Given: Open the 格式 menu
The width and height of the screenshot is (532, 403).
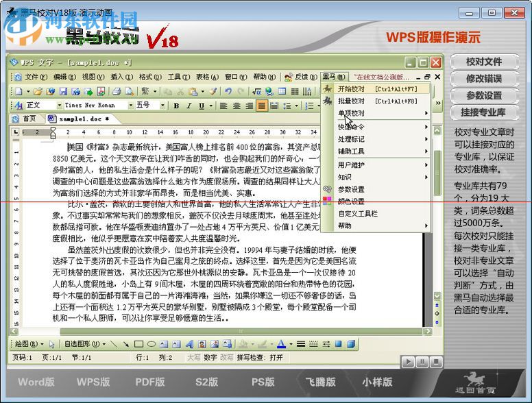Looking at the screenshot, I should [x=150, y=77].
